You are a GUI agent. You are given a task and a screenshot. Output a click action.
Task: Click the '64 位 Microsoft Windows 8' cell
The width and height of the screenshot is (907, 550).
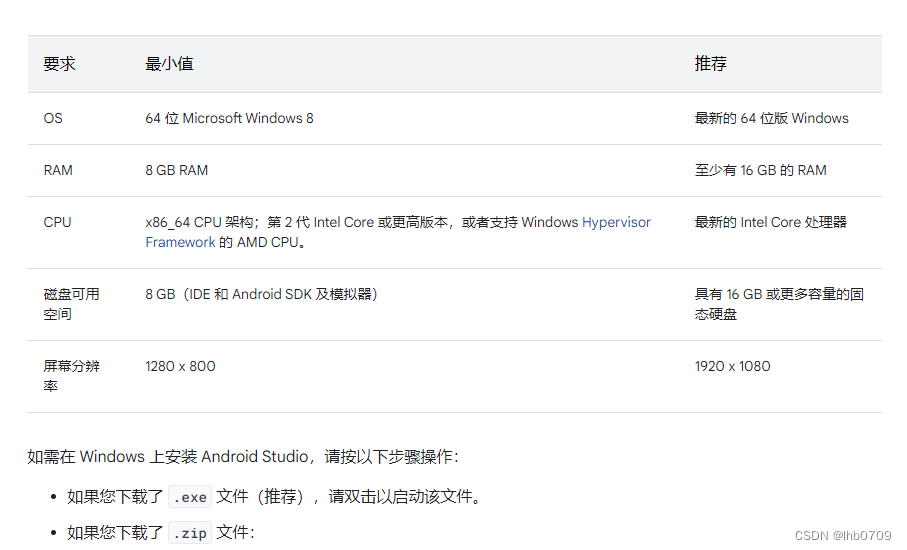click(x=229, y=119)
